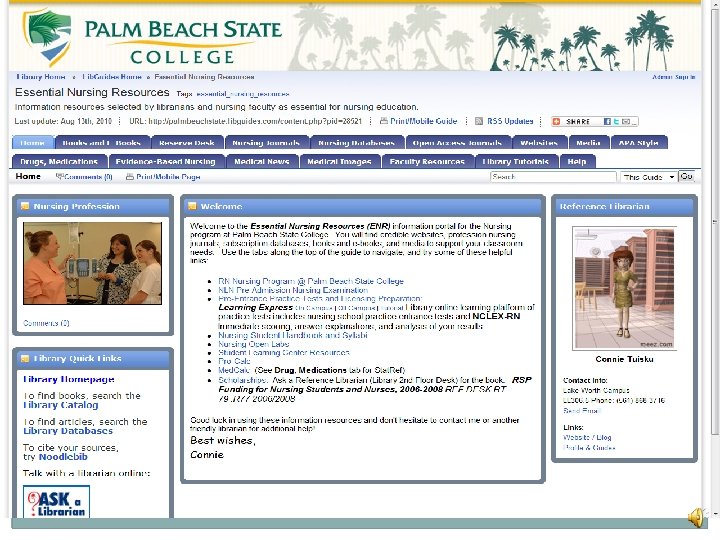This screenshot has height=540, width=720.
Task: Click the RSS feed icon for updates
Action: tap(479, 121)
